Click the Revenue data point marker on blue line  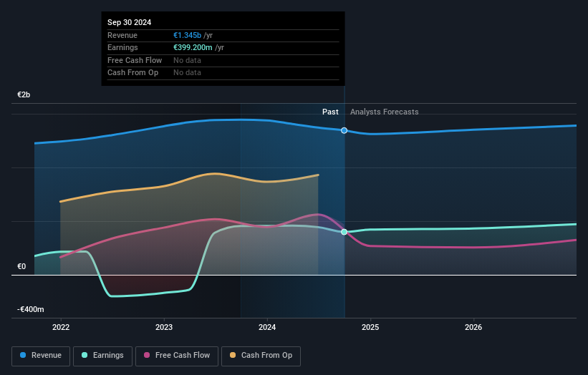point(344,130)
